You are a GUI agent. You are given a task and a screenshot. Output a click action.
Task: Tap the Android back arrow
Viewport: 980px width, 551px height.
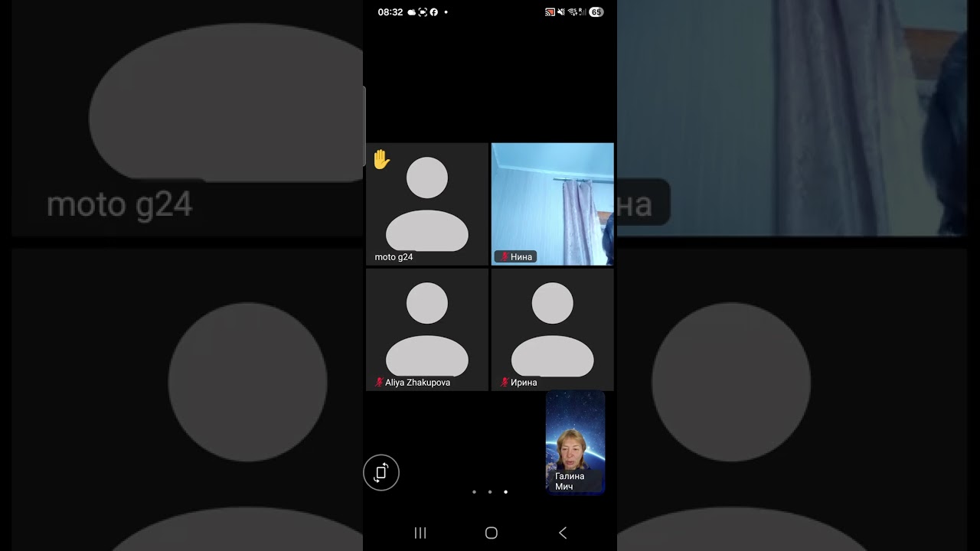pos(563,533)
